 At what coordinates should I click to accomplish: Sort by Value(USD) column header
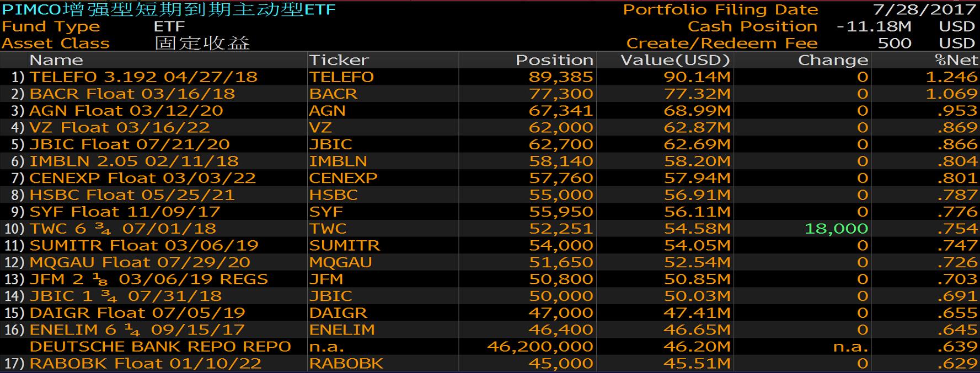pyautogui.click(x=675, y=60)
